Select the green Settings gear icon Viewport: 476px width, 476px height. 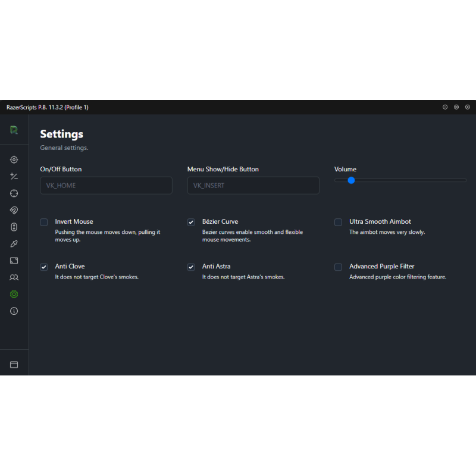[14, 294]
